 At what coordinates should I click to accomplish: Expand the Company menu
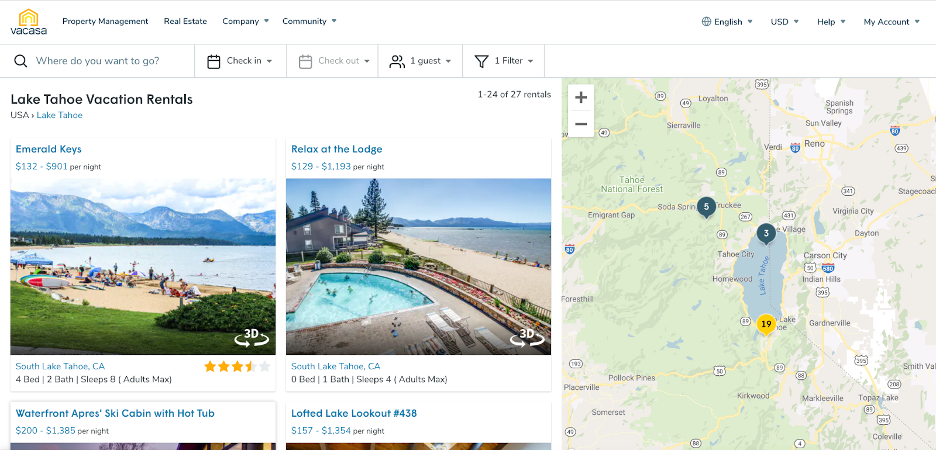click(246, 21)
